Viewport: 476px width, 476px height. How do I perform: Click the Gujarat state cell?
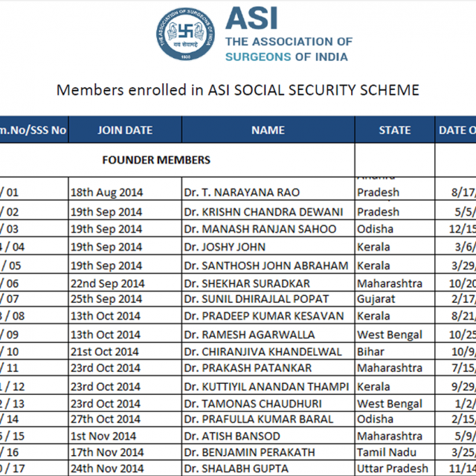tap(376, 299)
